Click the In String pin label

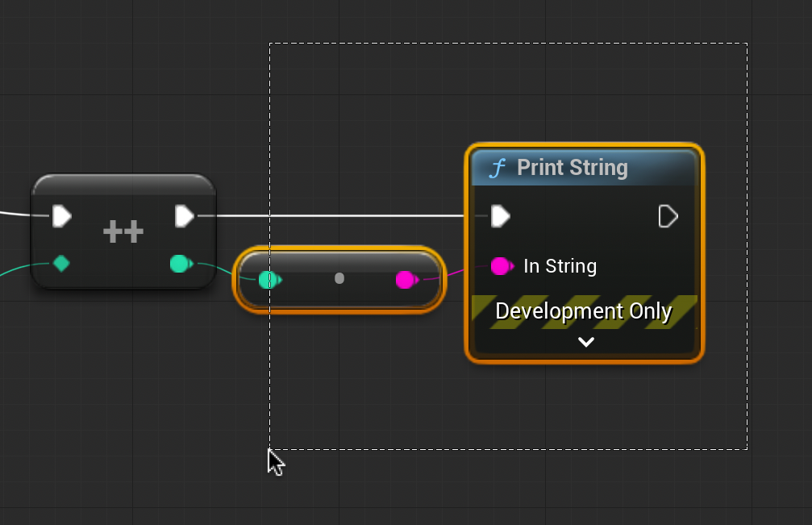[x=560, y=266]
